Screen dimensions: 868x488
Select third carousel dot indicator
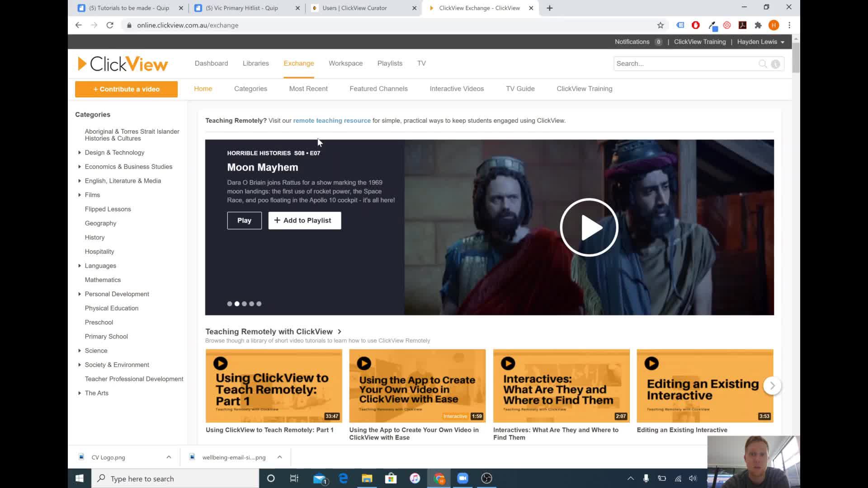point(244,304)
